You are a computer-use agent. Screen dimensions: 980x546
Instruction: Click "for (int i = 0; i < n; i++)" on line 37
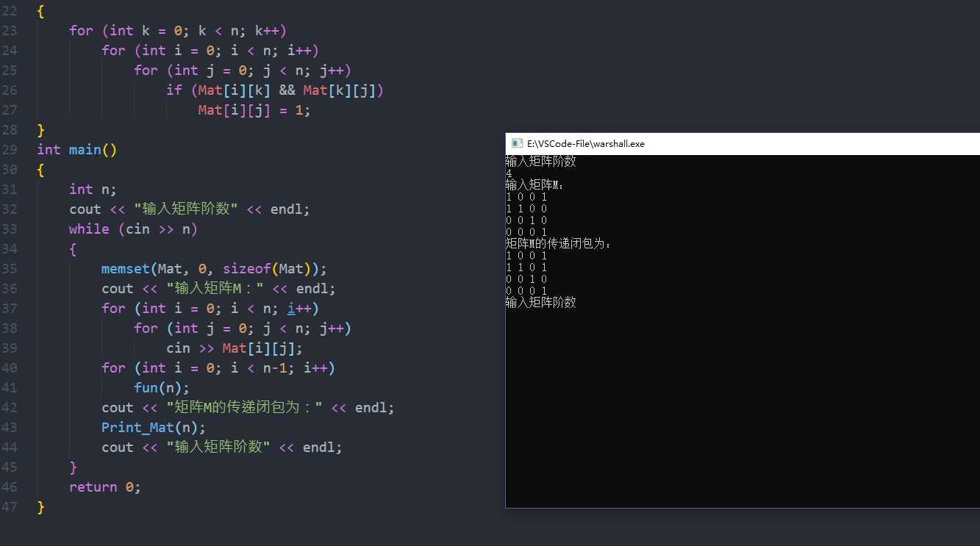210,309
